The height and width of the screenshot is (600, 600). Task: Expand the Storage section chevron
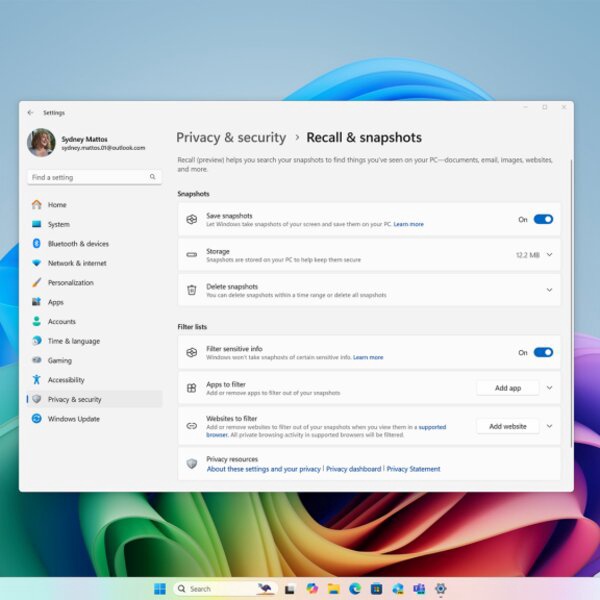click(549, 255)
